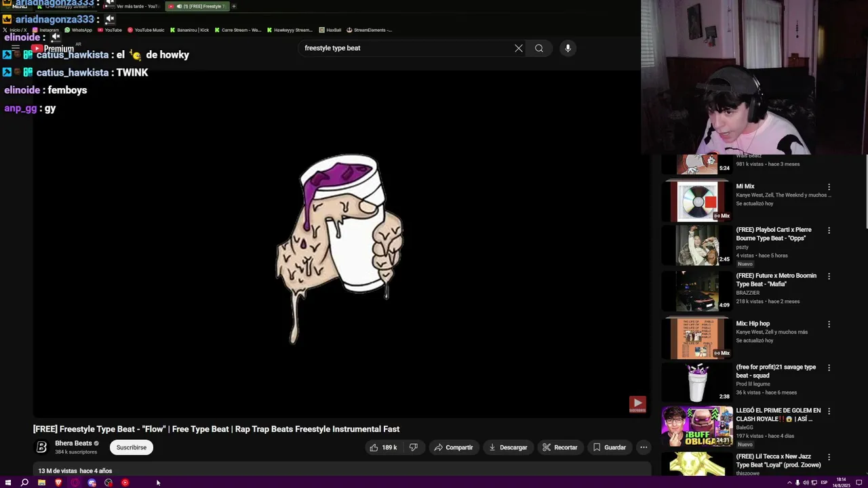868x488 pixels.
Task: Open the Instagram bookmark
Action: point(45,30)
